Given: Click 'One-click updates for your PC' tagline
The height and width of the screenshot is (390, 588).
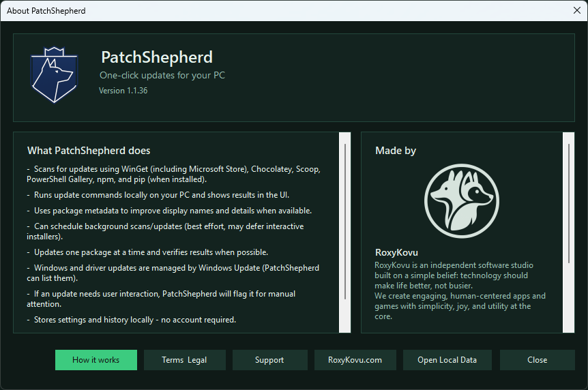Looking at the screenshot, I should [162, 76].
